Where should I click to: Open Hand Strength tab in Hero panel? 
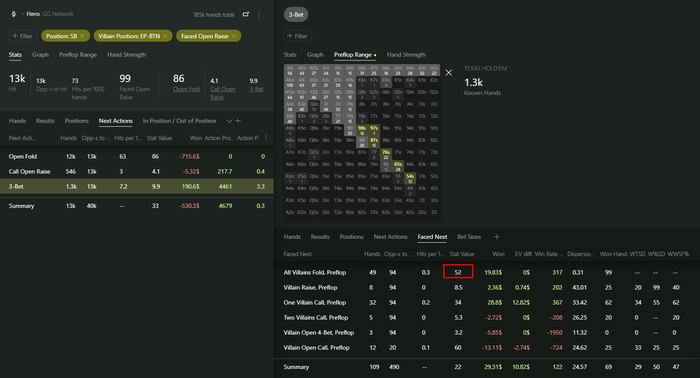126,54
